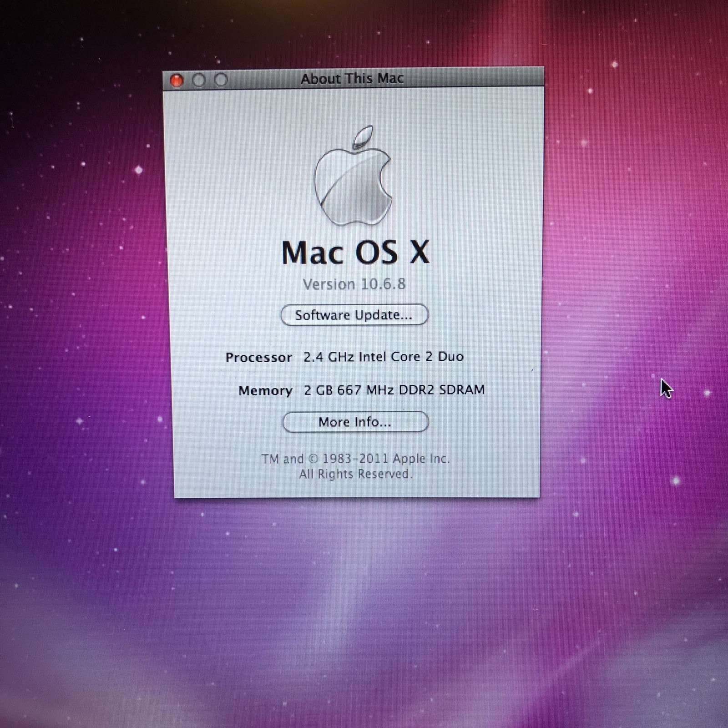Image resolution: width=728 pixels, height=728 pixels.
Task: Click the 2 GB 667 MHz DDR2 SDRAM value
Action: pos(394,390)
